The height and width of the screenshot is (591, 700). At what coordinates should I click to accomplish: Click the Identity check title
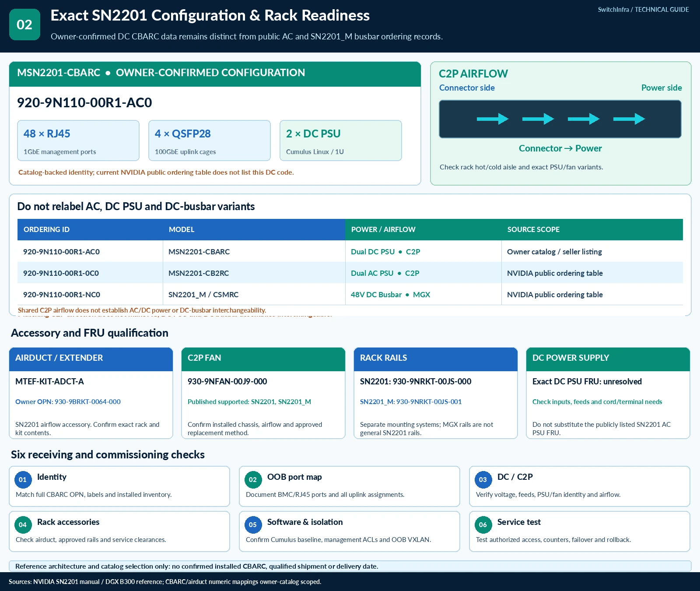click(x=52, y=477)
